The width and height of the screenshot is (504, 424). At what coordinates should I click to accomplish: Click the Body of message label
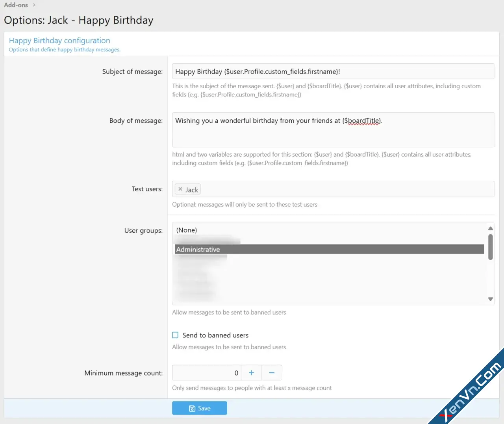(x=136, y=120)
